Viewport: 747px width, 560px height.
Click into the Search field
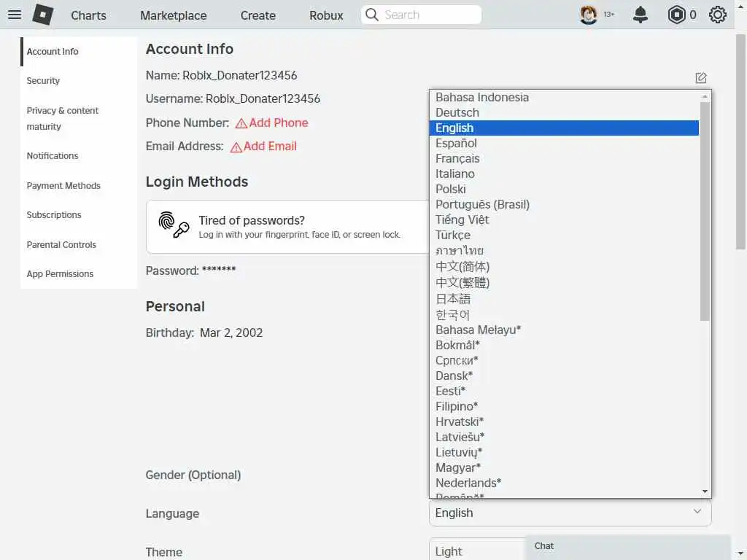point(421,15)
